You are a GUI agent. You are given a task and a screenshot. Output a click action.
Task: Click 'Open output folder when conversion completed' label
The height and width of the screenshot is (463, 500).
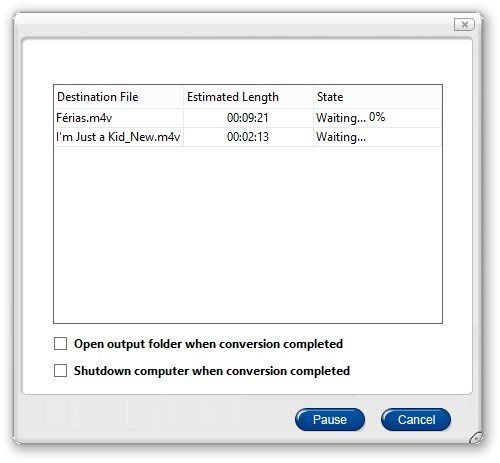point(208,344)
